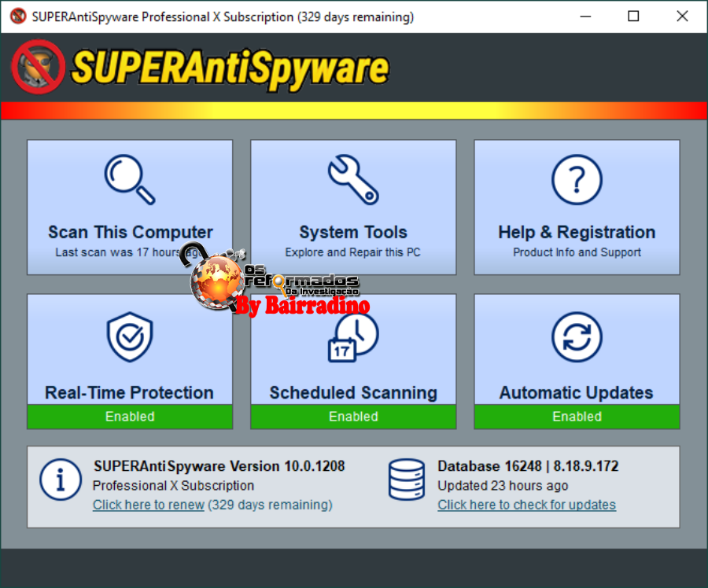Open System Tools wrench icon
The width and height of the screenshot is (708, 588).
pyautogui.click(x=353, y=179)
